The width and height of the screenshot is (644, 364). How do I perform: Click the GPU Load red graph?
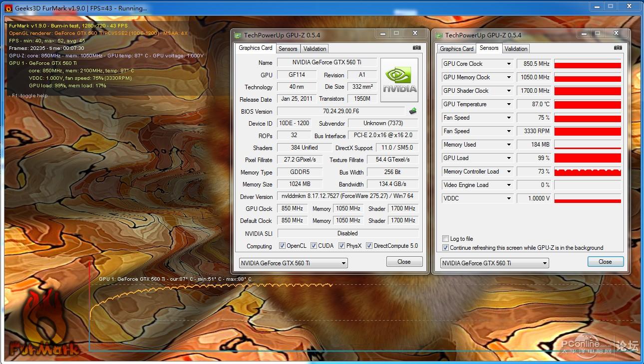tap(588, 158)
